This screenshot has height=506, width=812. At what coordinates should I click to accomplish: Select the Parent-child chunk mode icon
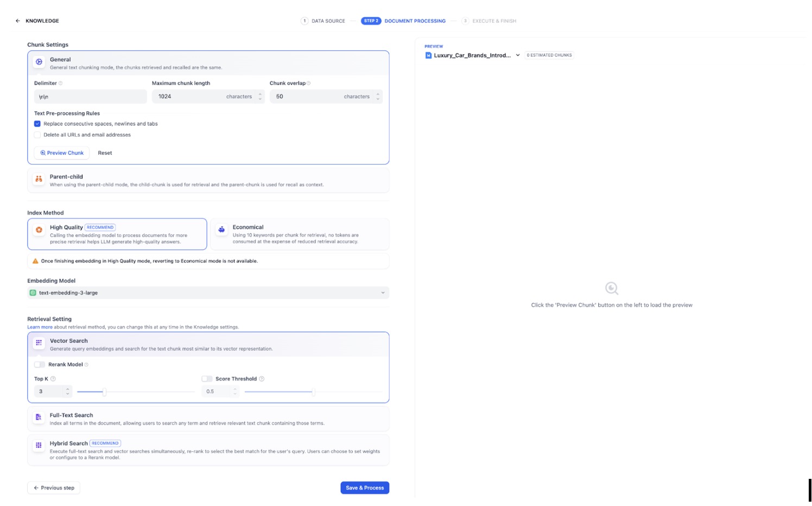coord(39,179)
